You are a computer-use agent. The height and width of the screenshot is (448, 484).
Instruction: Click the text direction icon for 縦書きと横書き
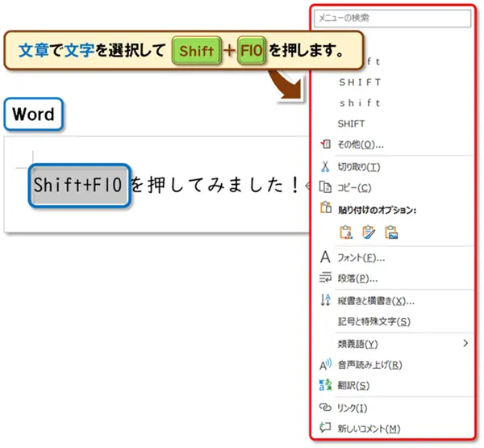click(326, 300)
